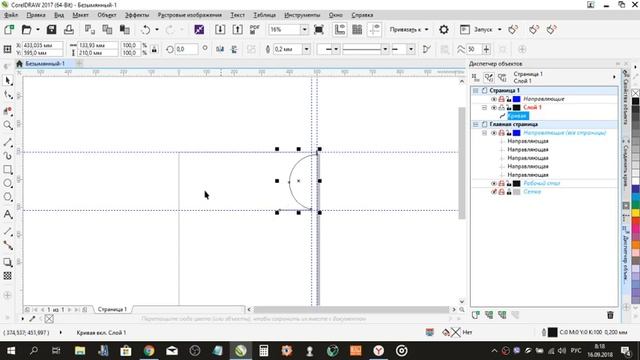
Task: Toggle the lock ratio padlock
Action: [x=154, y=49]
